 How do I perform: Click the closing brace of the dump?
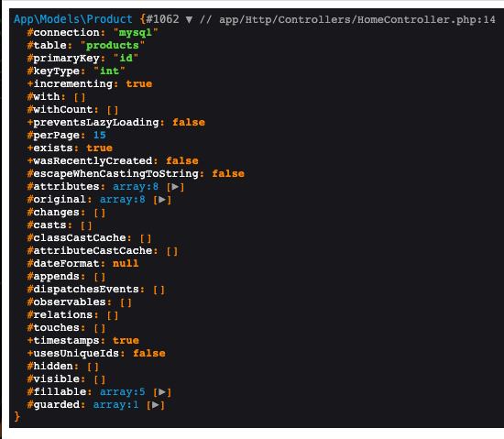click(17, 417)
